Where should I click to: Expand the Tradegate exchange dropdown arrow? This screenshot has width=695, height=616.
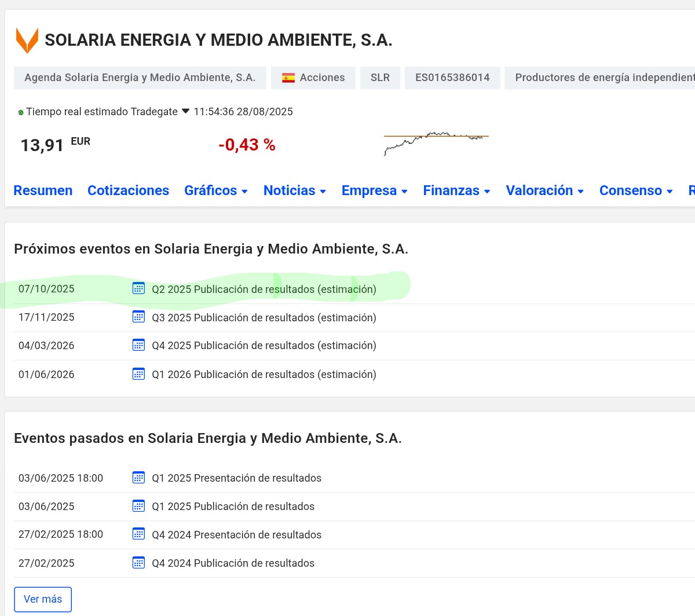pos(185,111)
